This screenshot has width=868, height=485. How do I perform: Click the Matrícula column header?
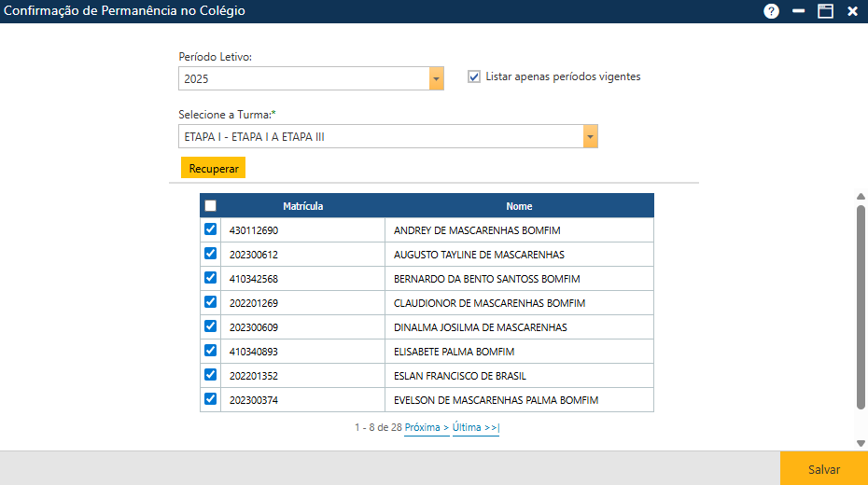[302, 206]
